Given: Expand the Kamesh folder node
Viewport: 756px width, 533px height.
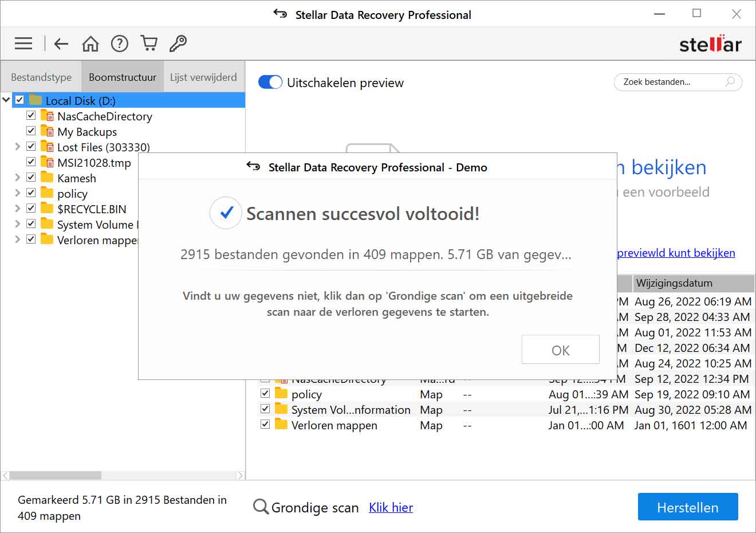Looking at the screenshot, I should (18, 178).
